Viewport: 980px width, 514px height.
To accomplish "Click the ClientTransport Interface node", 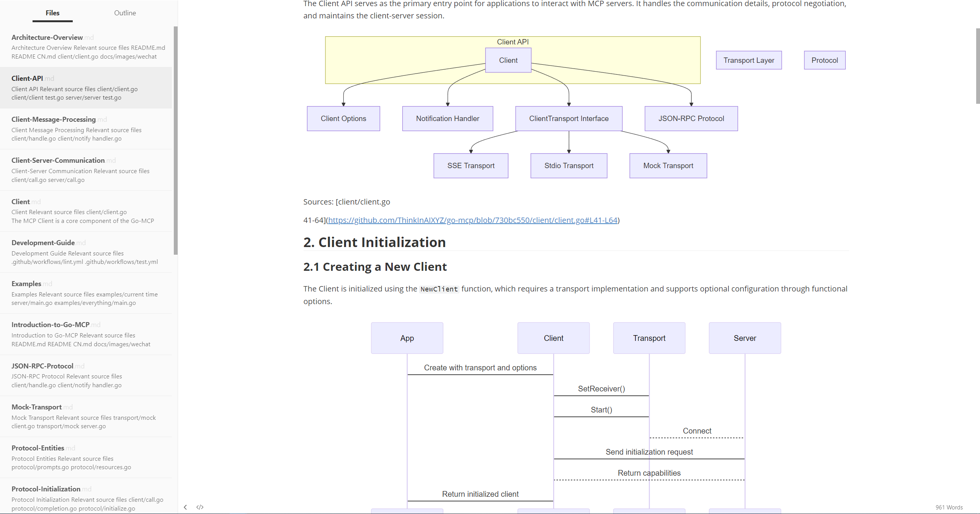I will [569, 118].
